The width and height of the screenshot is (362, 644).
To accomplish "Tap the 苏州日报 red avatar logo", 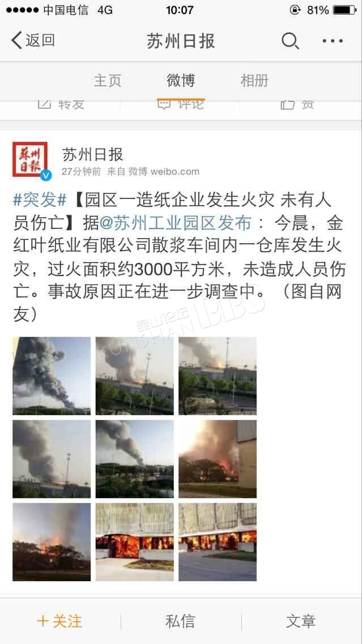I will coord(30,159).
